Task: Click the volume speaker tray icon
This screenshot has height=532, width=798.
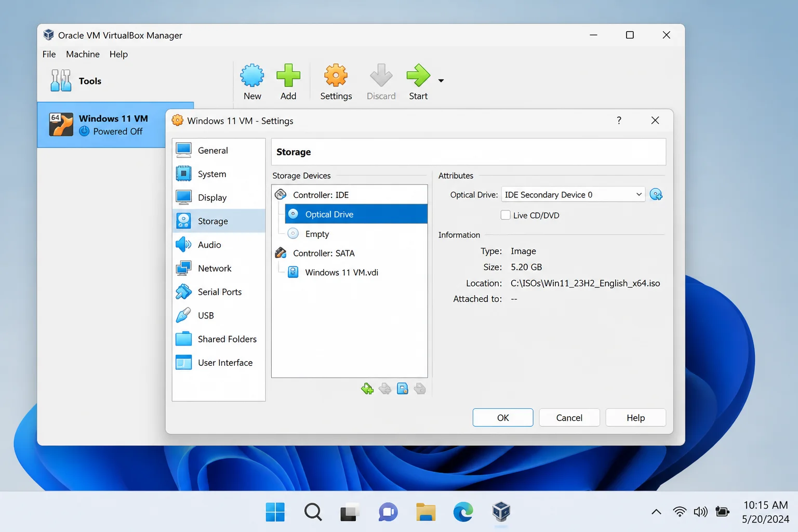Action: coord(701,512)
